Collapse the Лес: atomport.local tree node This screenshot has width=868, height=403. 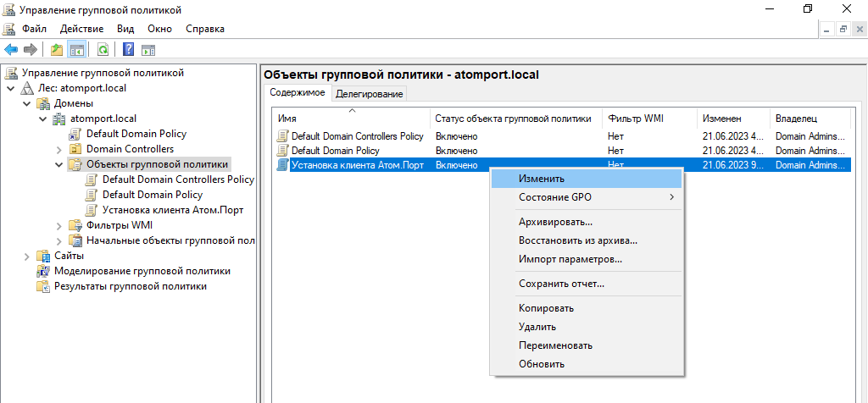tap(10, 88)
